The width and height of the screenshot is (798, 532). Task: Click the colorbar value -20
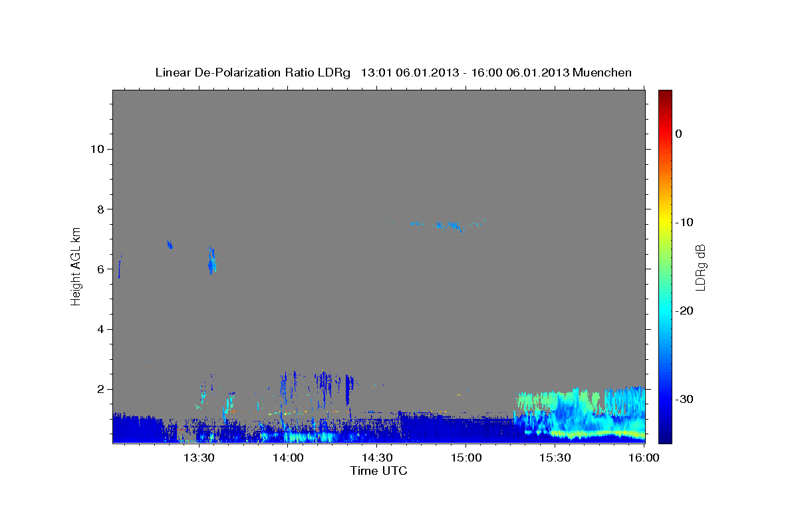coord(684,311)
